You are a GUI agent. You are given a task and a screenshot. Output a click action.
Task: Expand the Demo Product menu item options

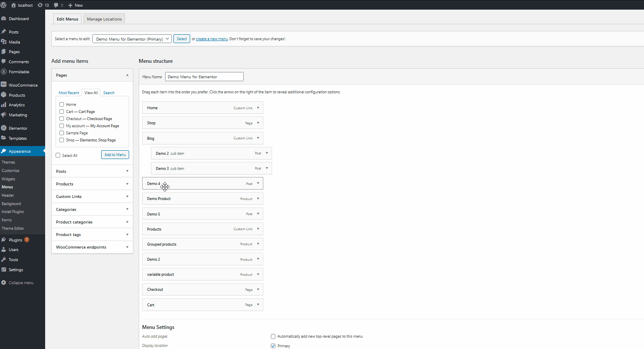coord(258,199)
